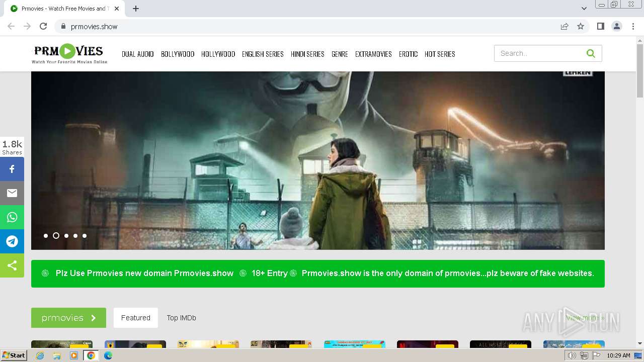The height and width of the screenshot is (362, 644).
Task: Click the address bar URL
Action: pyautogui.click(x=94, y=27)
